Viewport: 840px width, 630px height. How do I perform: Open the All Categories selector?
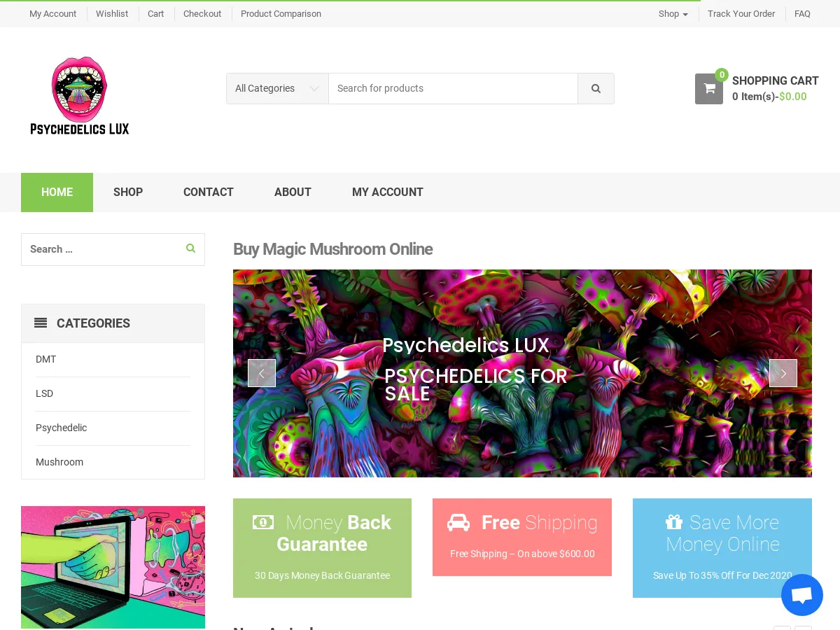pyautogui.click(x=277, y=88)
